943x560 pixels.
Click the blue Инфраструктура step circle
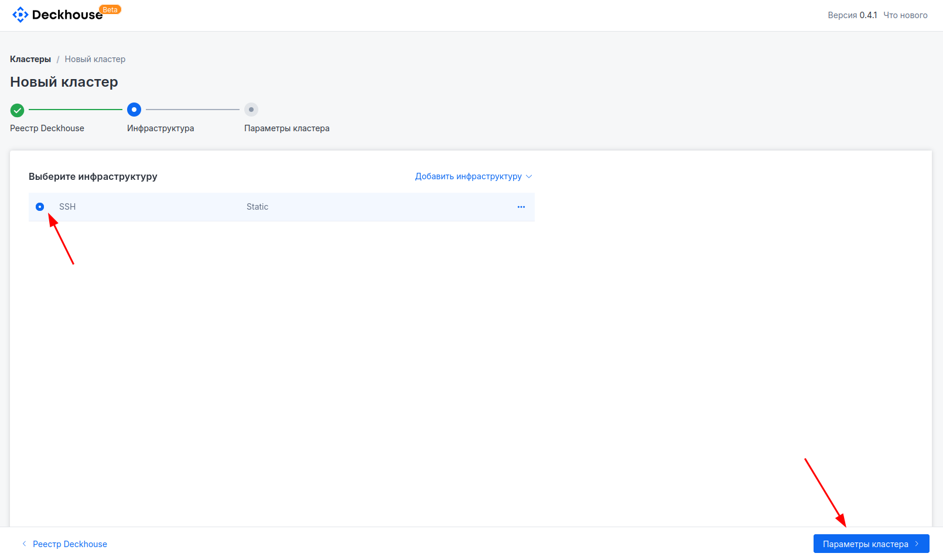[134, 110]
